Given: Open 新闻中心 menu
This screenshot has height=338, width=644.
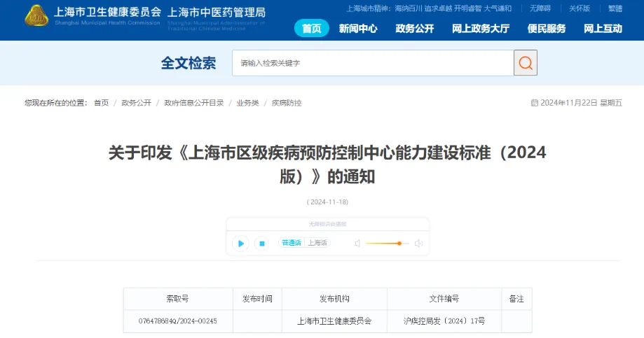Looking at the screenshot, I should pyautogui.click(x=358, y=28).
